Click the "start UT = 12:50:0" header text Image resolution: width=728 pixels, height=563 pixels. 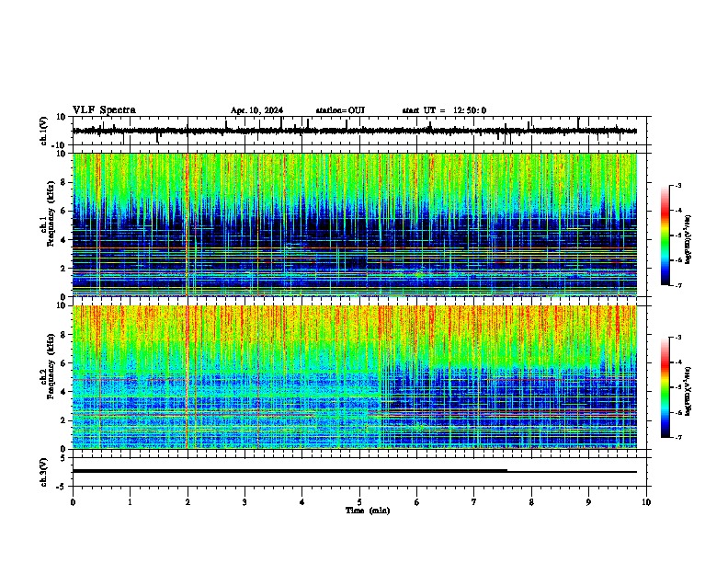[x=444, y=110]
